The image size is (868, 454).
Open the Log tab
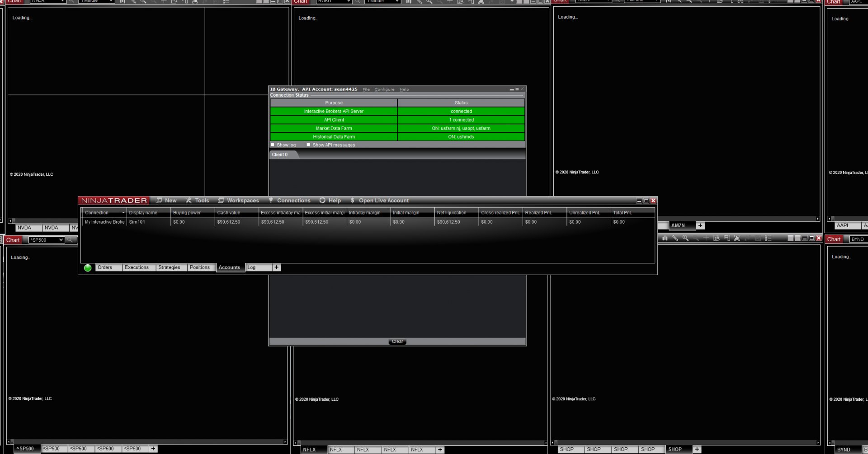pos(259,267)
